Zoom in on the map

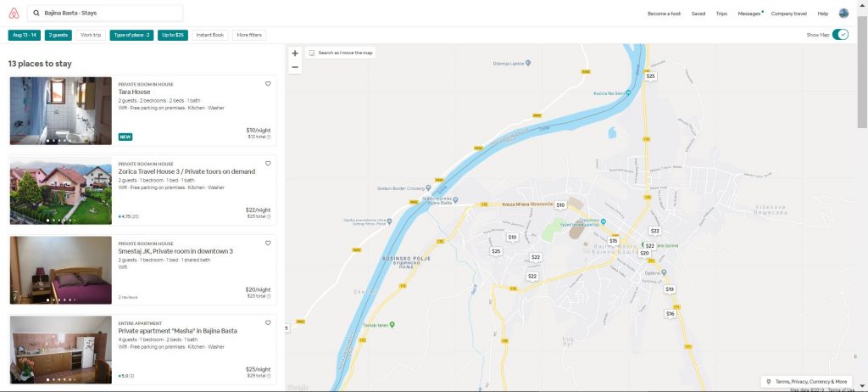coord(295,53)
